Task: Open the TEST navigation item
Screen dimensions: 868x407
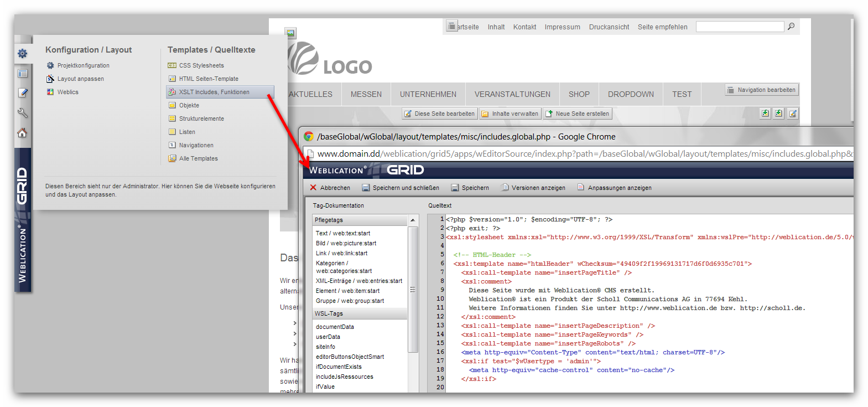Action: coord(682,94)
